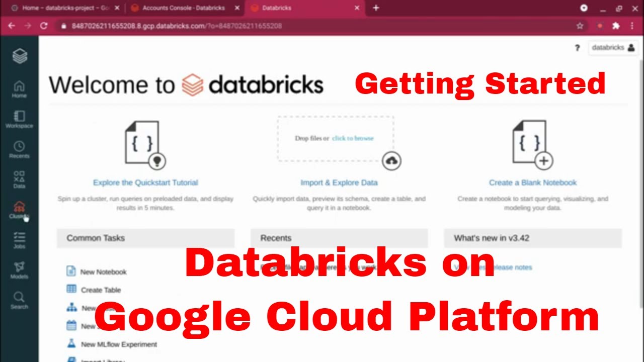This screenshot has height=362, width=644.
Task: Click the Recents section heading
Action: pos(276,238)
